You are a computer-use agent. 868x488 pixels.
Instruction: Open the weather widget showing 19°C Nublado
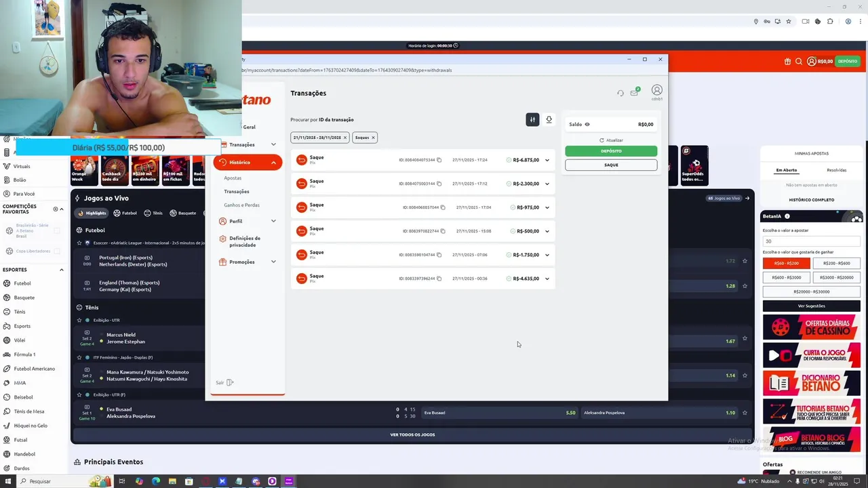758,481
